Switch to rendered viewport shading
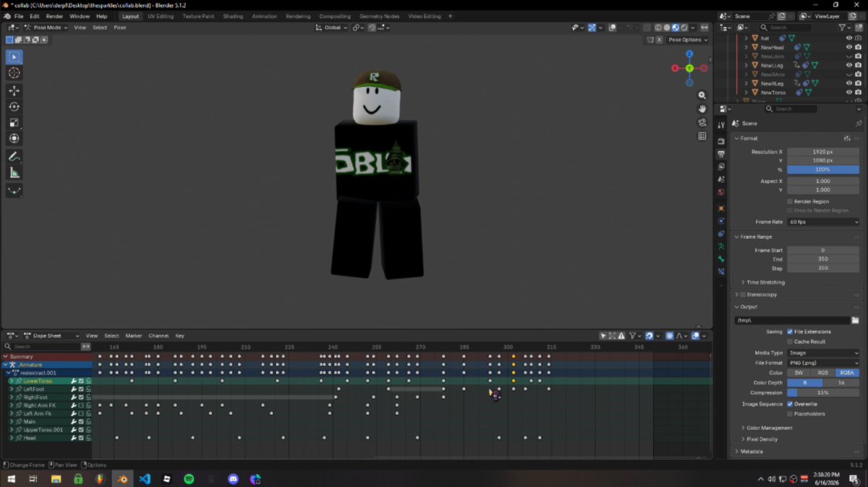The image size is (868, 487). (x=684, y=27)
